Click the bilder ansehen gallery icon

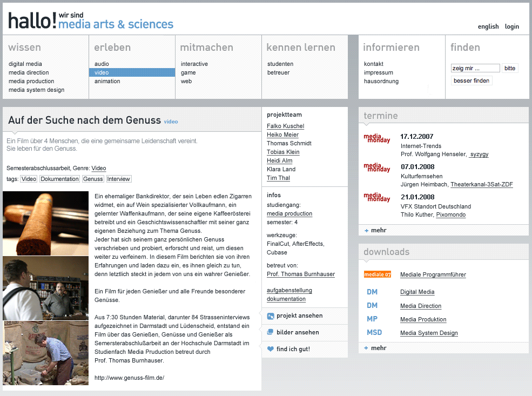tap(270, 332)
